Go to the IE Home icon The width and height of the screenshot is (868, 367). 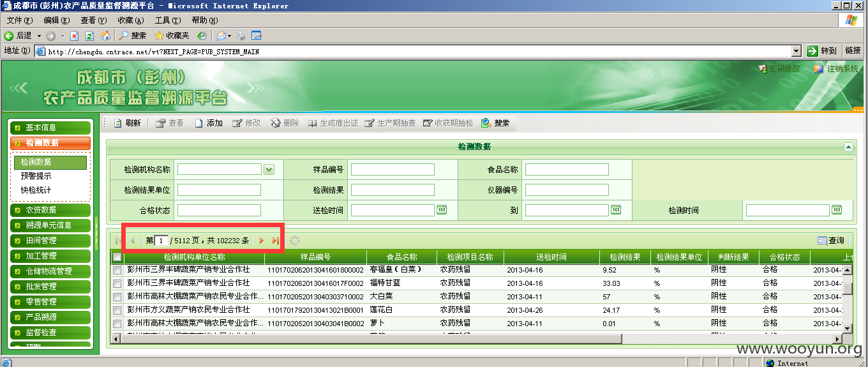(105, 36)
